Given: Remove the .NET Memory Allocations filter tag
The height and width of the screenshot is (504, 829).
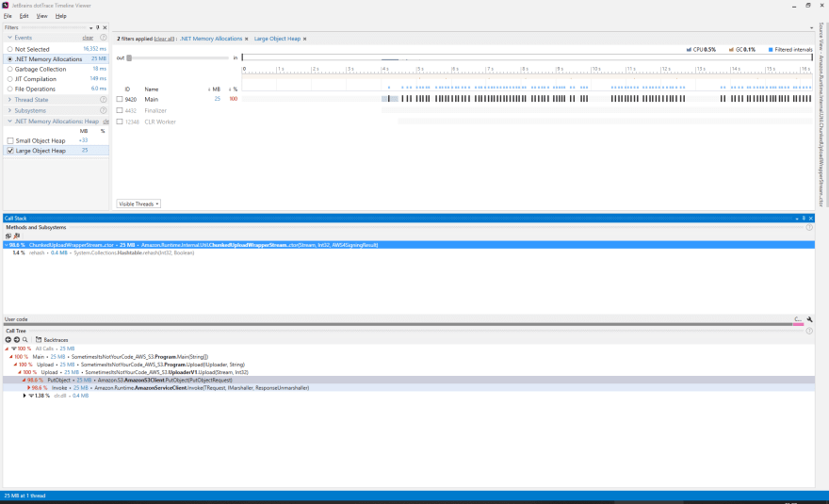Looking at the screenshot, I should (x=247, y=39).
